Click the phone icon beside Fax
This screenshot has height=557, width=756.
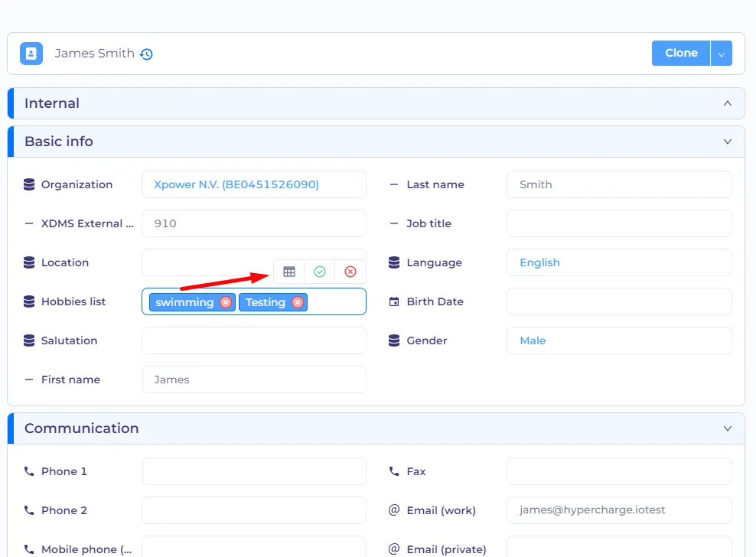394,471
